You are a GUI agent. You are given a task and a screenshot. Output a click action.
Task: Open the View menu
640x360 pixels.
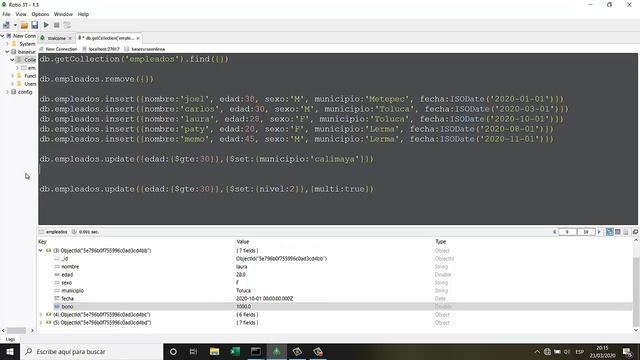[x=21, y=14]
